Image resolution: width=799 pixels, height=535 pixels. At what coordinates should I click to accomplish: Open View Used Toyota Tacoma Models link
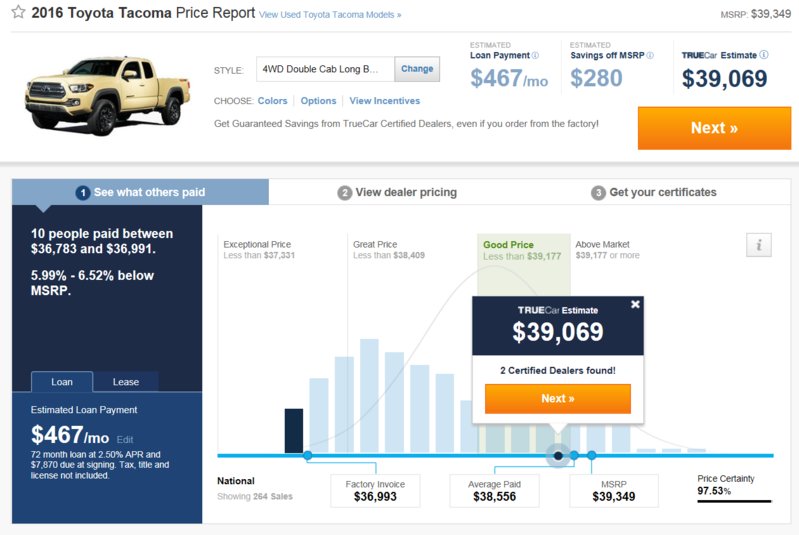point(330,15)
